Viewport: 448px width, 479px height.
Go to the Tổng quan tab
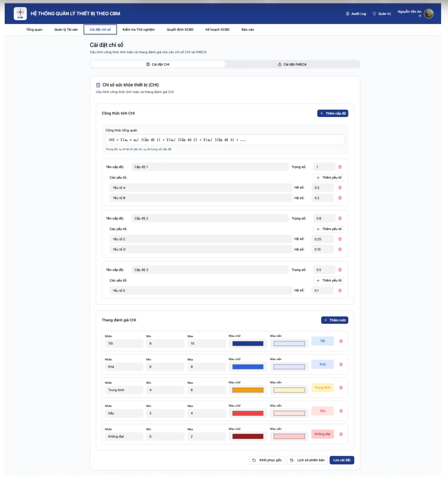tap(34, 30)
